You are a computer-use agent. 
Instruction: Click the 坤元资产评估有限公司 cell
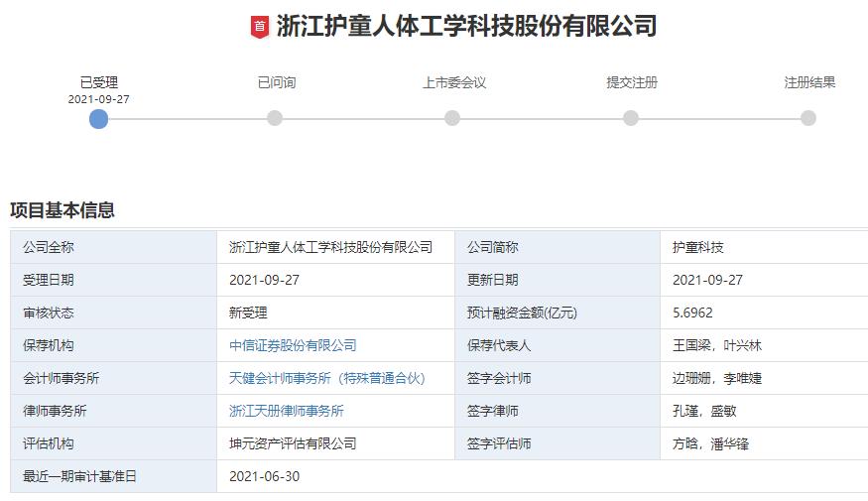(335, 443)
